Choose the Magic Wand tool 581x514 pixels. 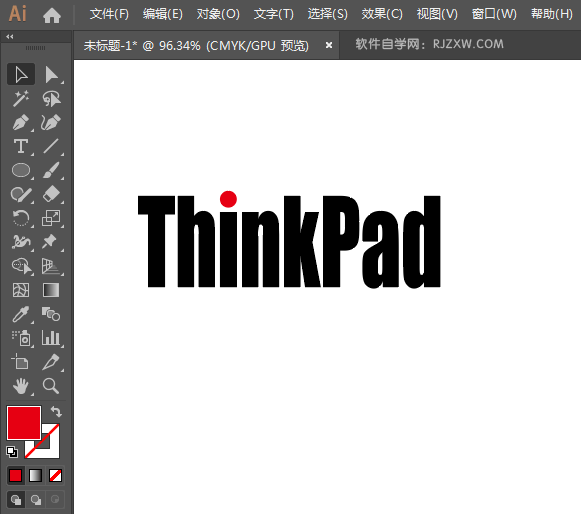click(x=21, y=98)
